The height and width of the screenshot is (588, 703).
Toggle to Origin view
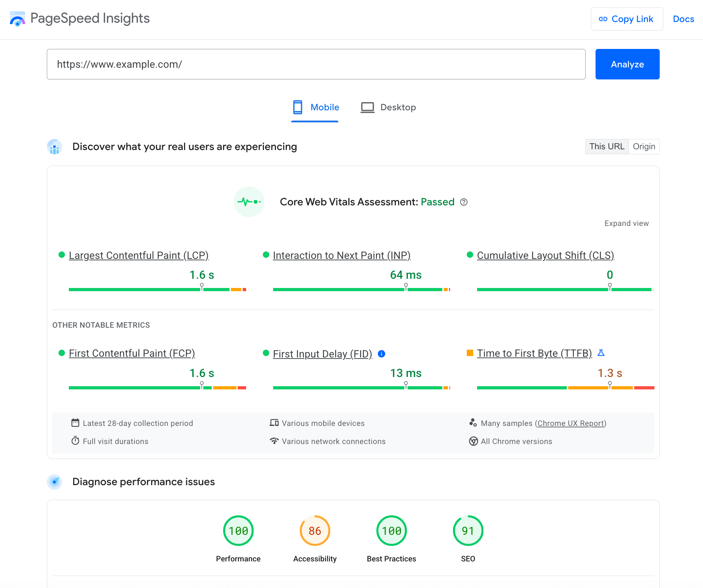643,146
